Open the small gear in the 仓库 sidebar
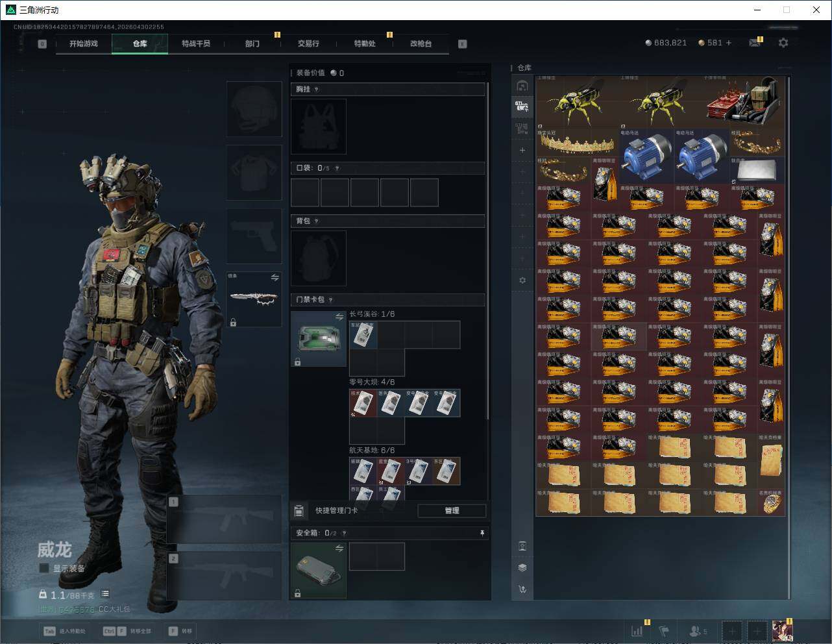Viewport: 832px width, 644px height. (522, 280)
